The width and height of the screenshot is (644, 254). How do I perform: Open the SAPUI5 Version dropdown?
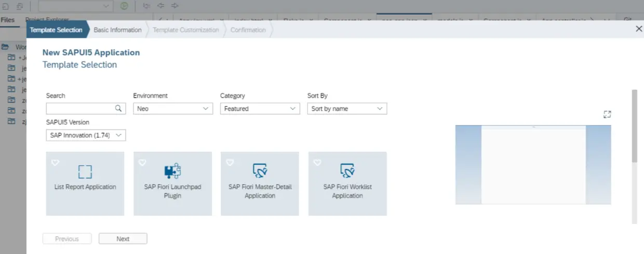86,135
